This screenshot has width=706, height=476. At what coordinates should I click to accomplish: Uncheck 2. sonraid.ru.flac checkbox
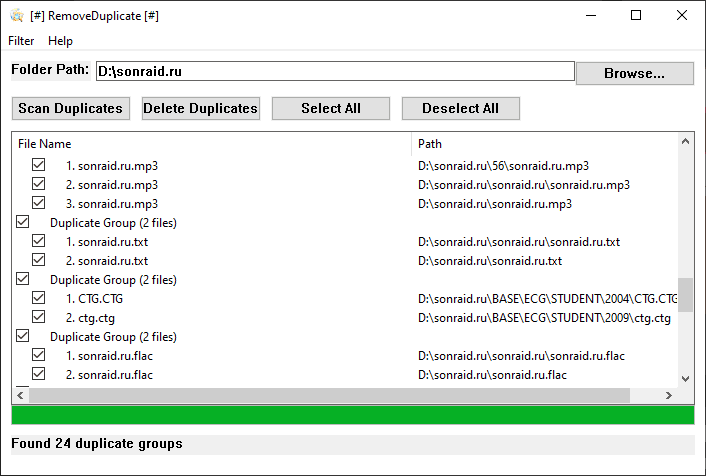point(39,374)
